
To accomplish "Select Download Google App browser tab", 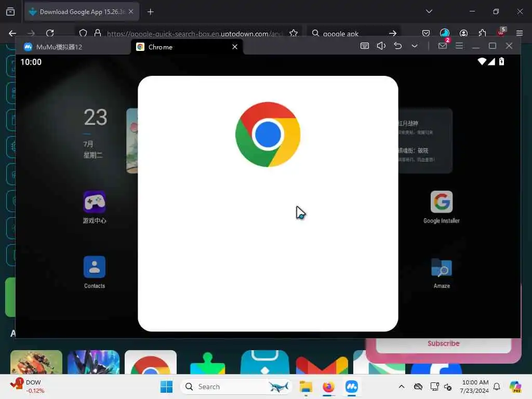I will click(82, 11).
